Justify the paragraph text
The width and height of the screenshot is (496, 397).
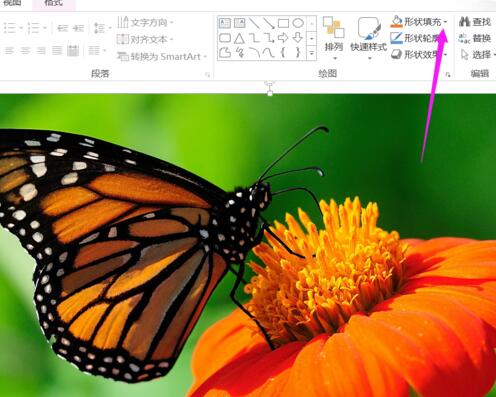[57, 51]
